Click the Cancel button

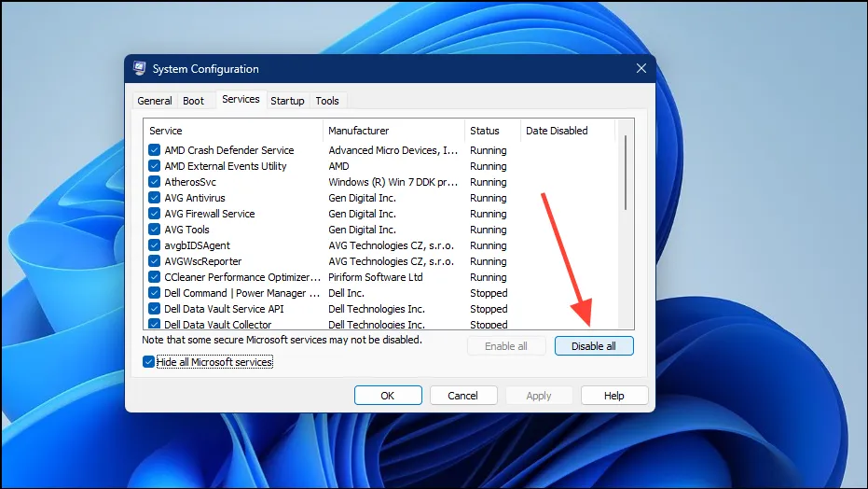pos(462,396)
